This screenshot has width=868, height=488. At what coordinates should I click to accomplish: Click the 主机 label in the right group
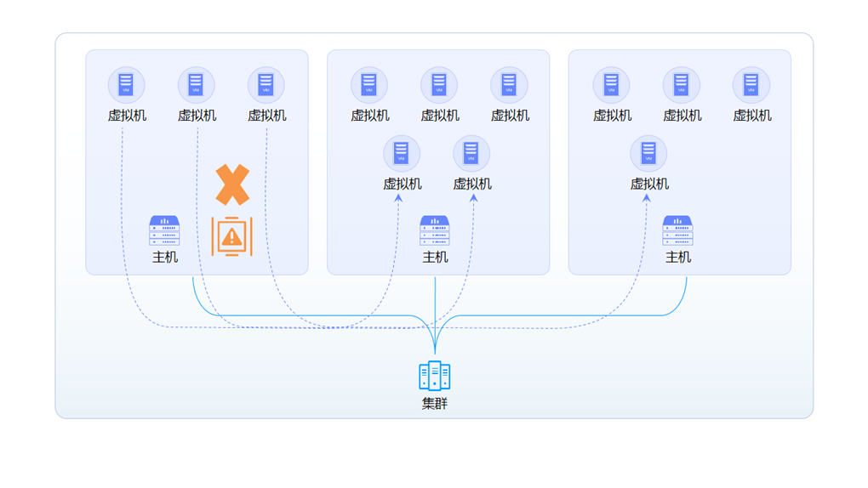677,257
